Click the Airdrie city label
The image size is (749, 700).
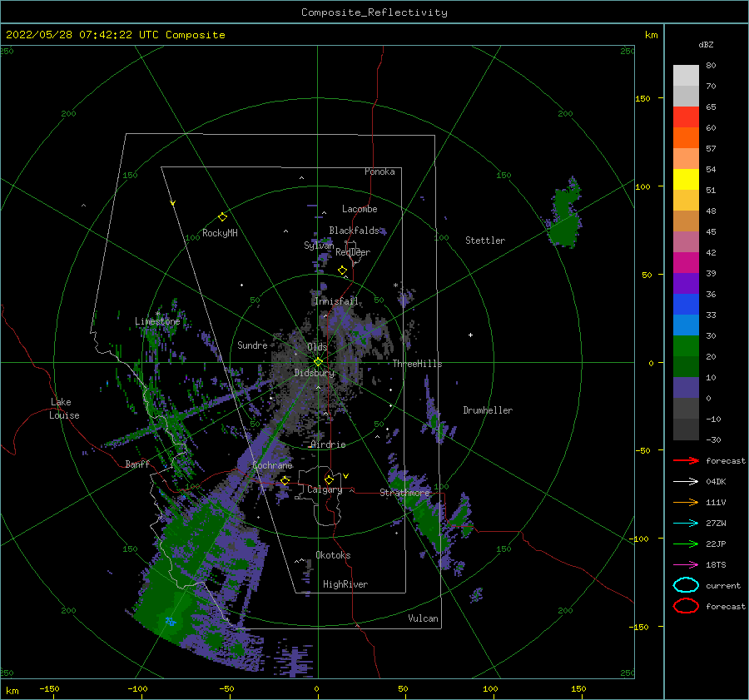coord(328,444)
